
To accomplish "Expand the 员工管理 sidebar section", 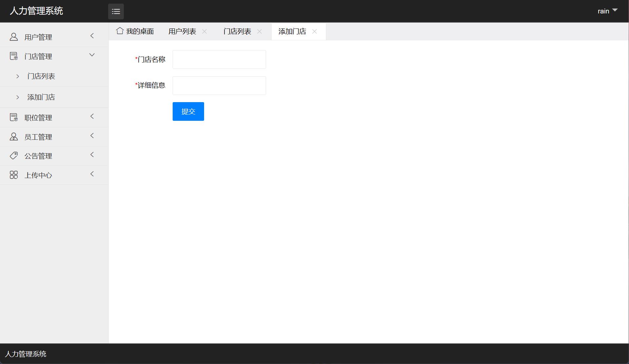I will tap(92, 136).
